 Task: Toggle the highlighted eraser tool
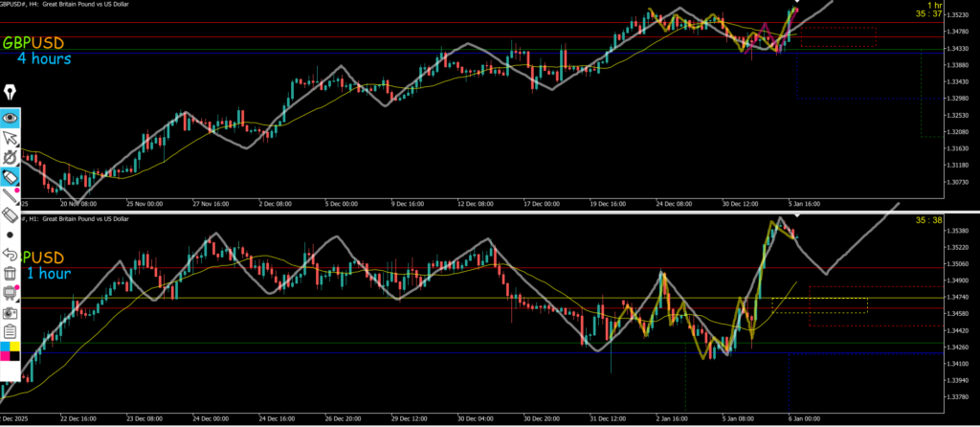[11, 177]
